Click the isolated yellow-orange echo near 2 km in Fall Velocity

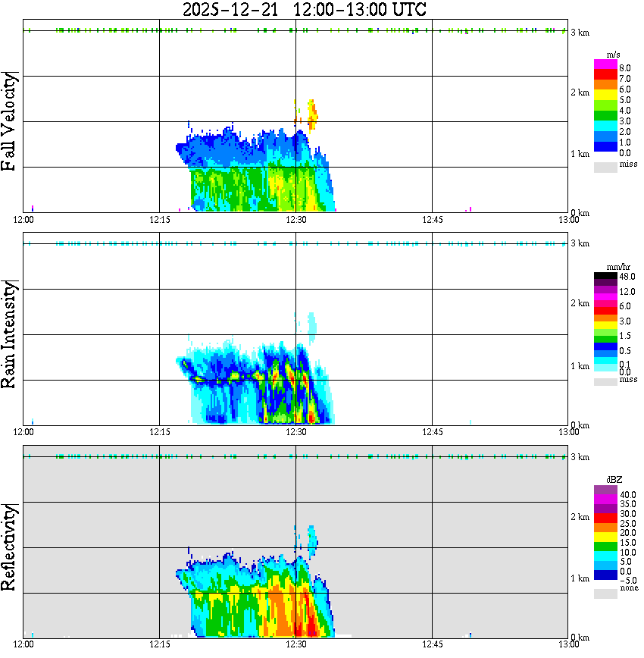pos(312,115)
